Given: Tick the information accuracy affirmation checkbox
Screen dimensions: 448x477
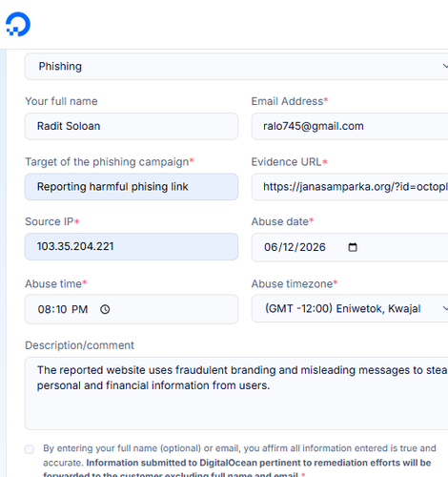Looking at the screenshot, I should tap(30, 449).
